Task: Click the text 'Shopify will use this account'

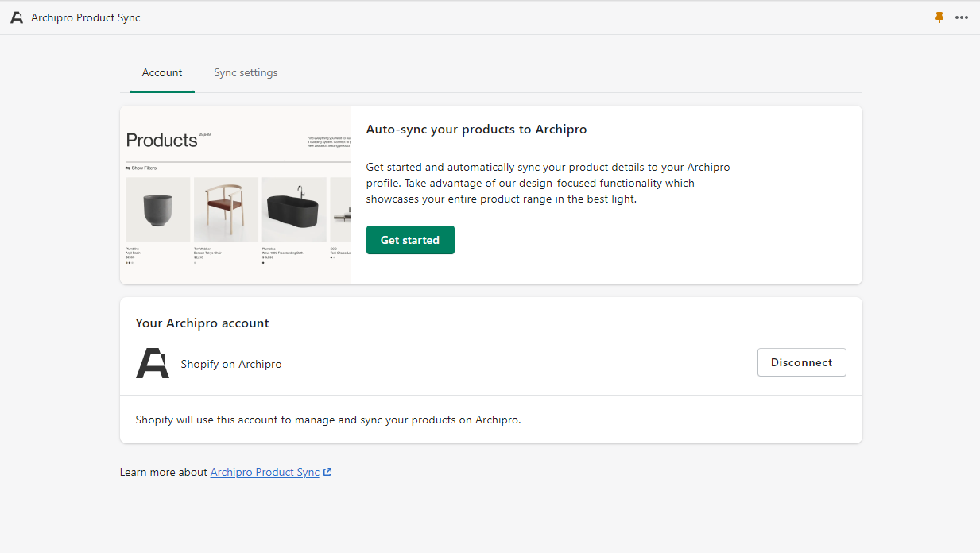Action: point(207,420)
